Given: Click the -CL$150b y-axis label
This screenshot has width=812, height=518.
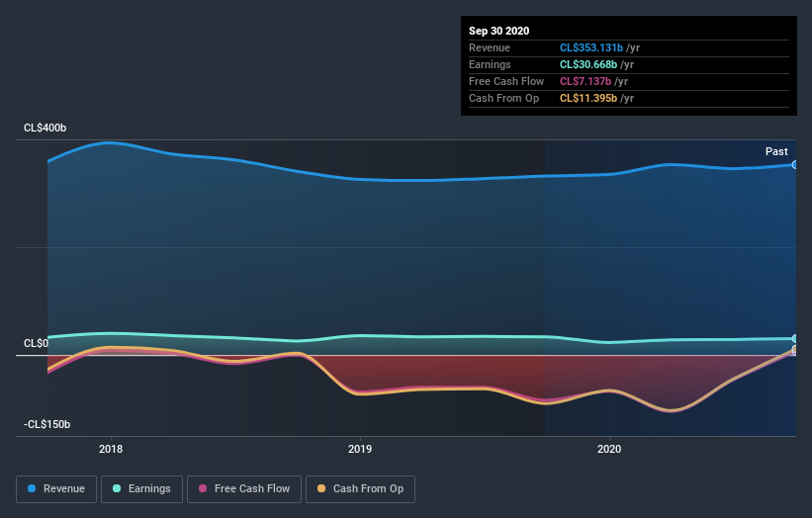Looking at the screenshot, I should [46, 424].
